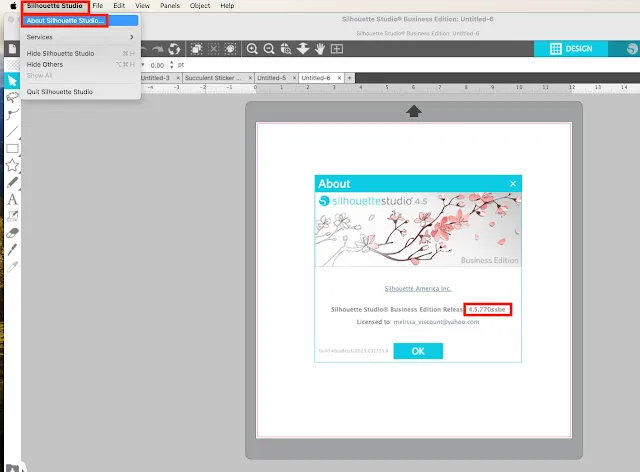This screenshot has width=640, height=472.
Task: Open the Help menu
Action: pos(227,6)
